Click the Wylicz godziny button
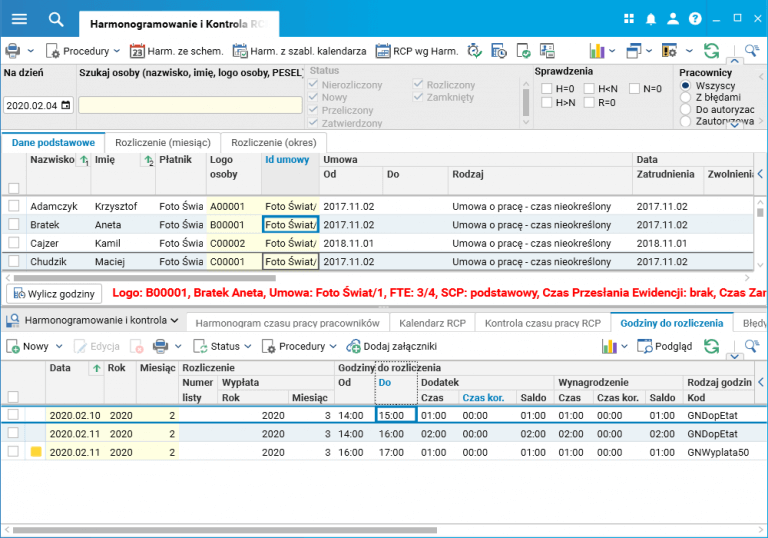 click(54, 294)
